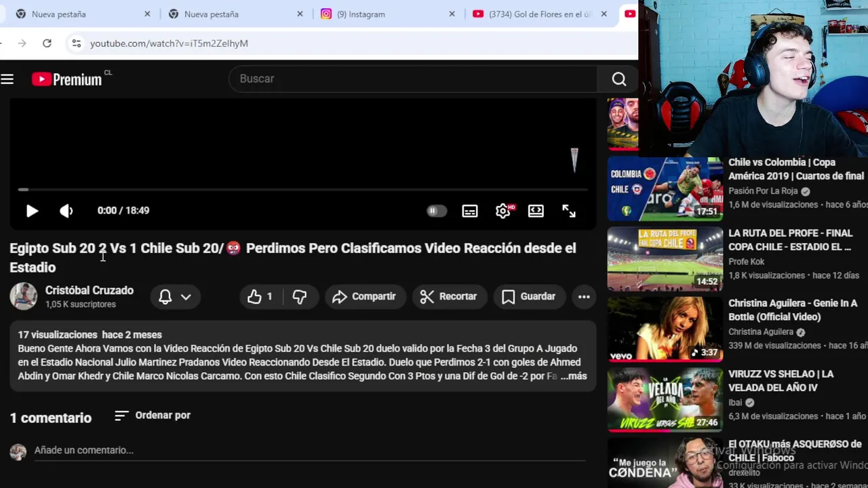This screenshot has height=488, width=868.
Task: Dislike the video with thumbs down
Action: [x=300, y=297]
